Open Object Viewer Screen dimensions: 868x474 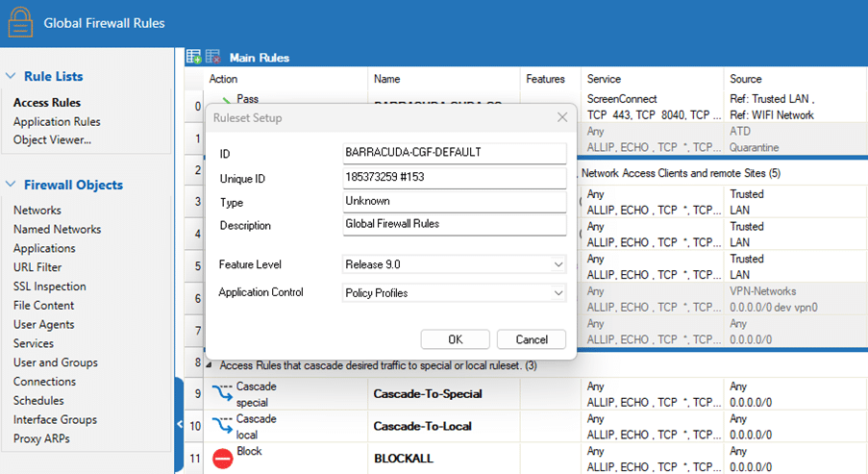tap(52, 139)
